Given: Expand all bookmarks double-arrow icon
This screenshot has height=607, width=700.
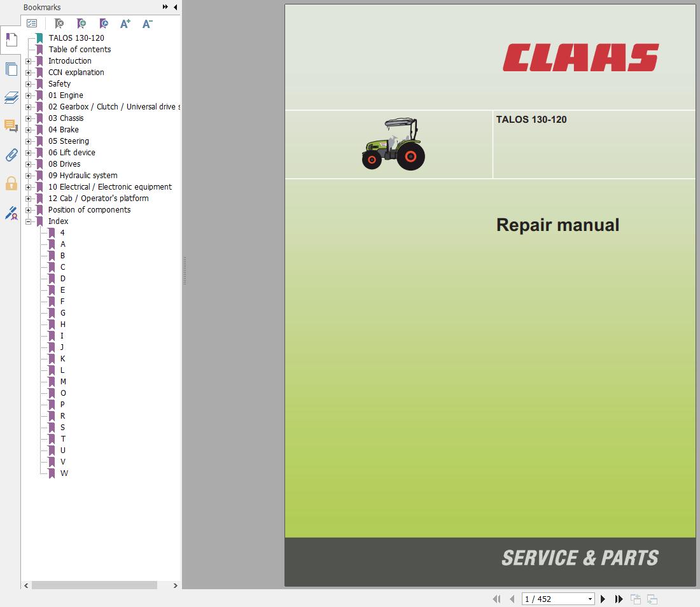Looking at the screenshot, I should tap(165, 7).
